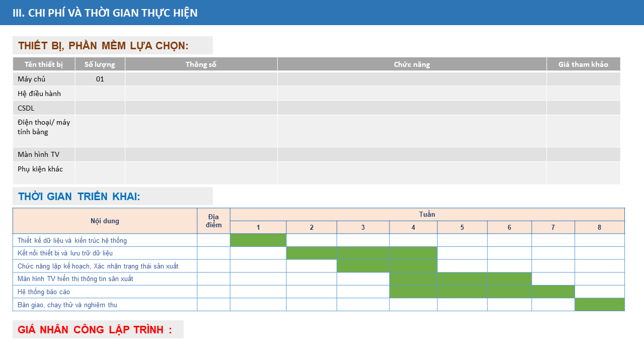Click the week '5' column header

462,227
